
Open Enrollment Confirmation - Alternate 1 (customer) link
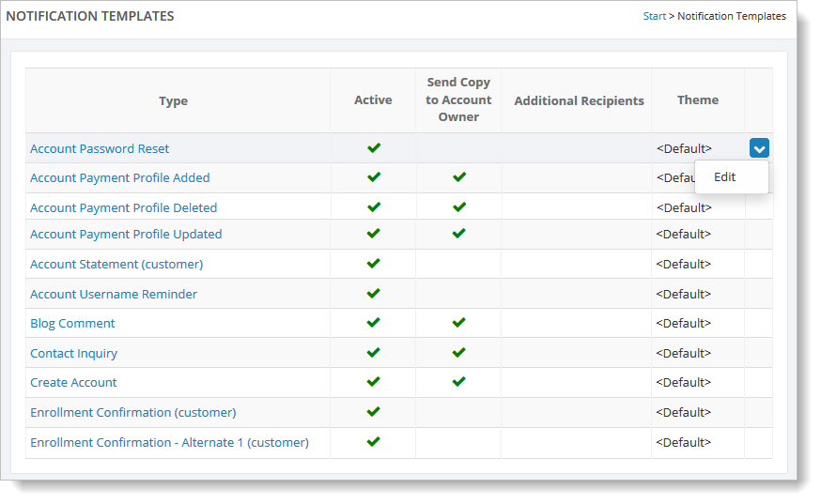(170, 442)
